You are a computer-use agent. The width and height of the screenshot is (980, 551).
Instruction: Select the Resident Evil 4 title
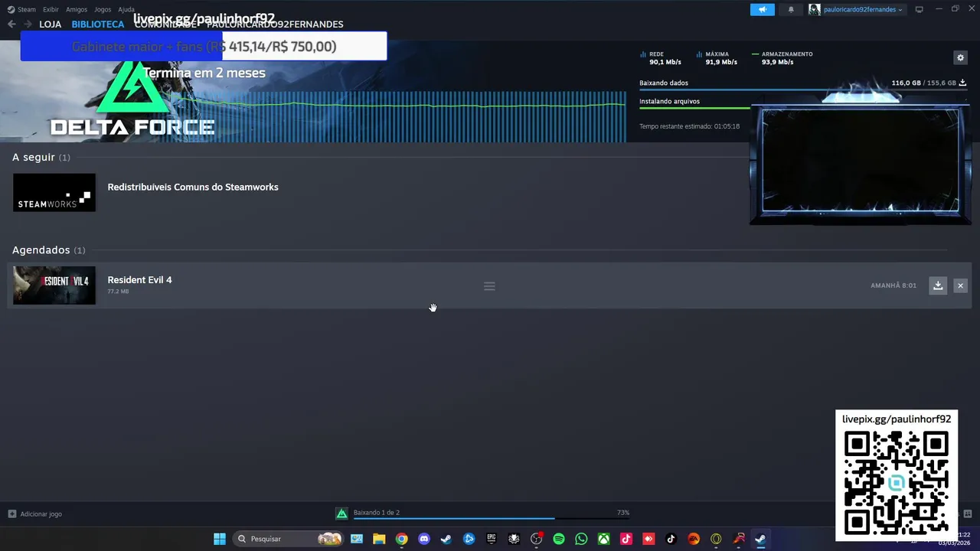pos(139,279)
